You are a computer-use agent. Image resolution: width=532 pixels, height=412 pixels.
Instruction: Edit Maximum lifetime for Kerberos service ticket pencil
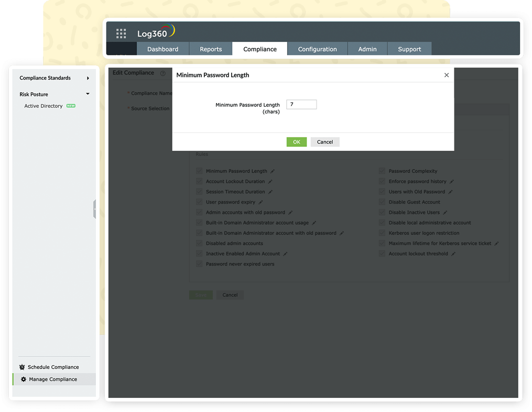pos(496,243)
